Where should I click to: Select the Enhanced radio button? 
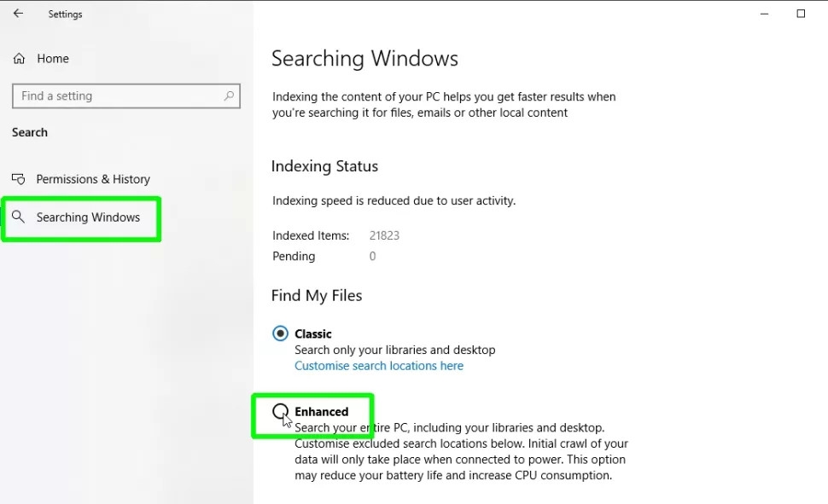[281, 411]
